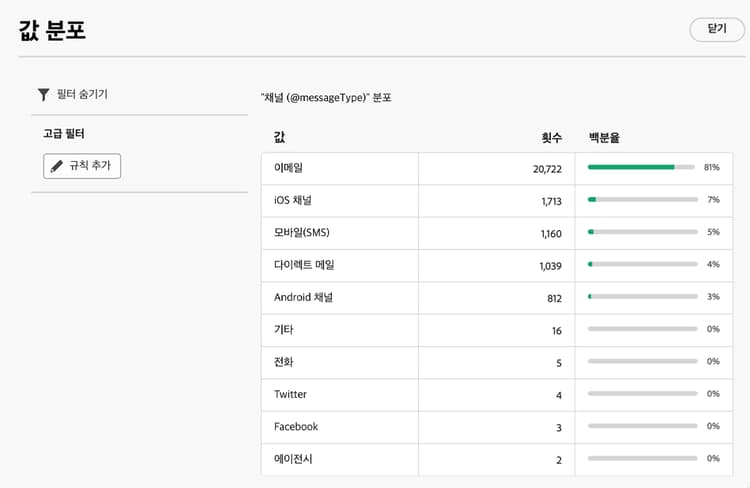Sort by the 값 column header
Image resolution: width=750 pixels, height=488 pixels.
(280, 137)
